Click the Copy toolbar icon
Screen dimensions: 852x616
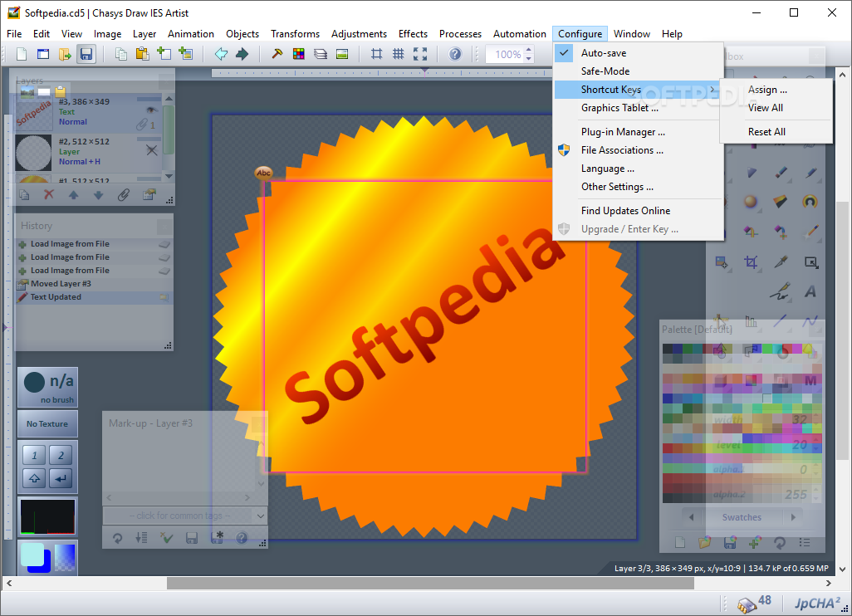tap(120, 54)
